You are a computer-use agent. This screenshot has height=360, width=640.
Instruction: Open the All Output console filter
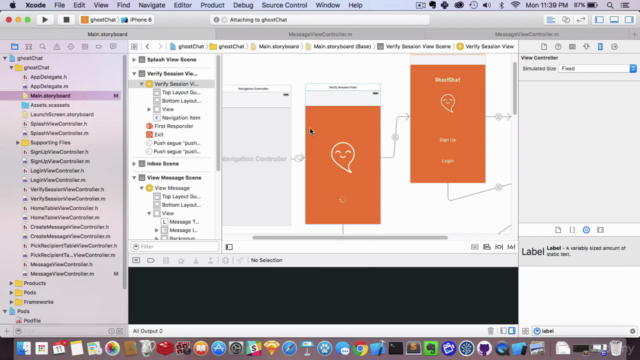tap(148, 331)
